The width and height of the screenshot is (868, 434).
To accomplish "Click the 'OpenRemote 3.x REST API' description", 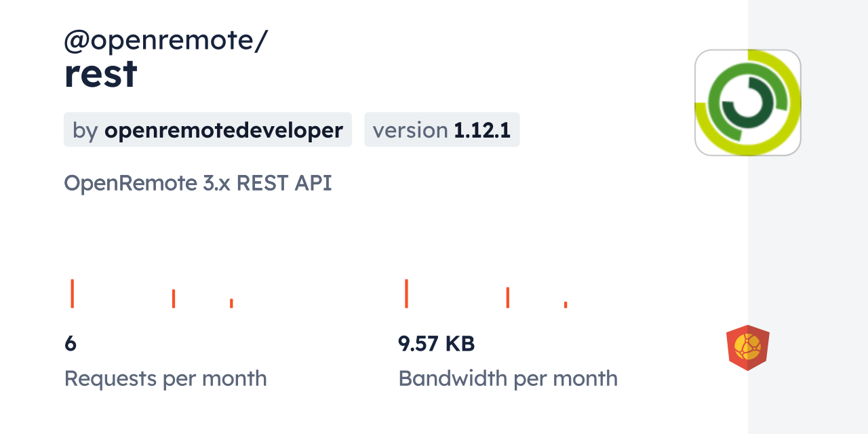I will pyautogui.click(x=197, y=183).
